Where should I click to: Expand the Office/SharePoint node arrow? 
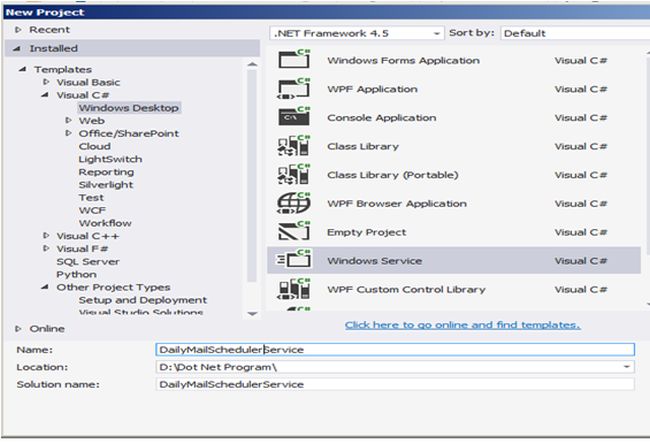point(68,133)
